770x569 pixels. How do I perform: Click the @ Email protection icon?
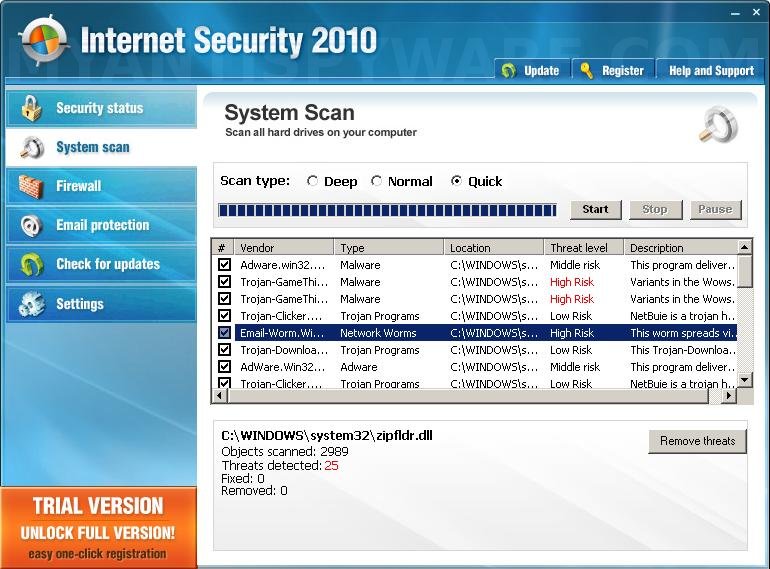point(30,225)
